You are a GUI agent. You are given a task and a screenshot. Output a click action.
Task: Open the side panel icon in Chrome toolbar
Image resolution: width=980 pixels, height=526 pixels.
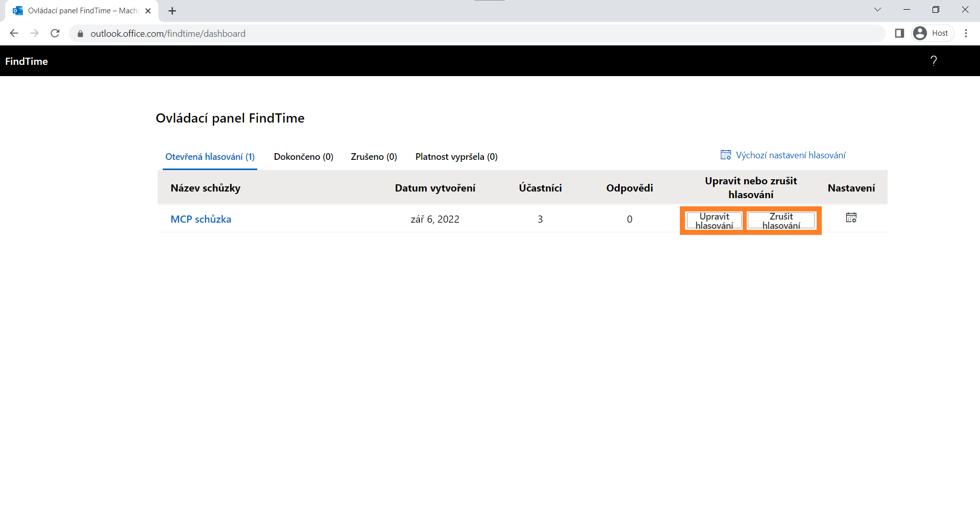pyautogui.click(x=899, y=33)
